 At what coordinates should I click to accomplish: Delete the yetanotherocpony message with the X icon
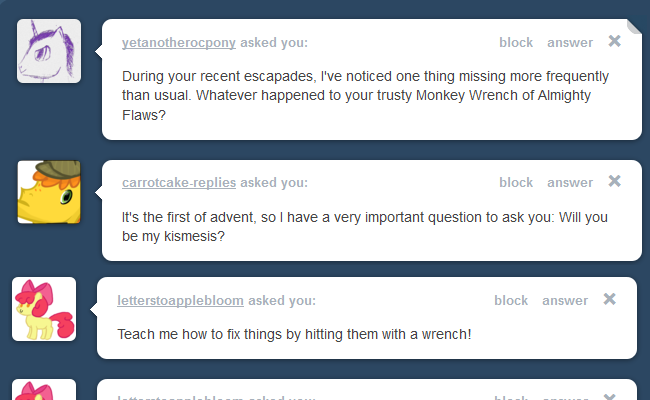click(614, 42)
